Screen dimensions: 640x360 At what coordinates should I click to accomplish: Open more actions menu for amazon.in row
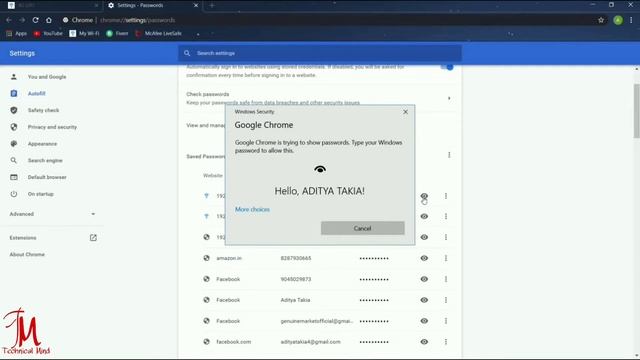click(x=446, y=258)
